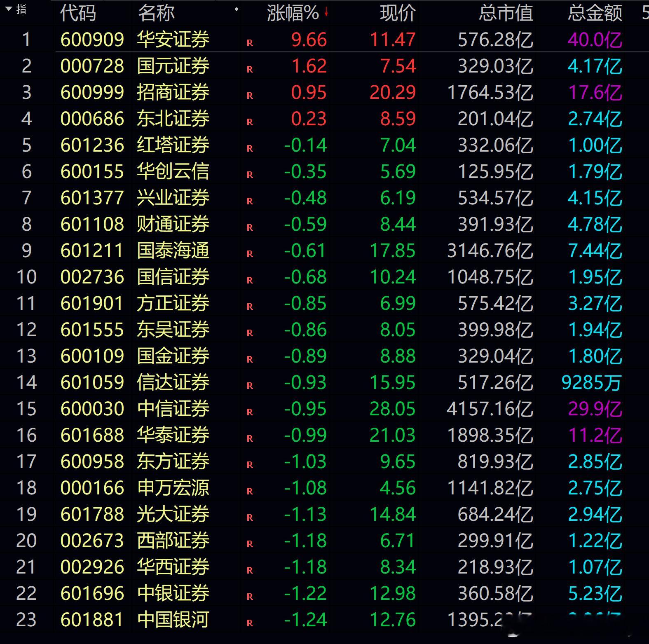Click the R icon in 中信证券 row
Screen dimensions: 649x644
[x=250, y=412]
